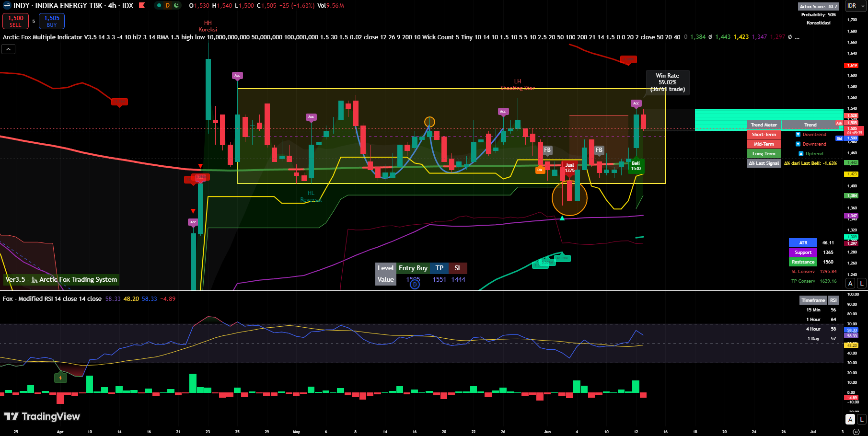Click the red flag icon beside IDX

tap(142, 6)
